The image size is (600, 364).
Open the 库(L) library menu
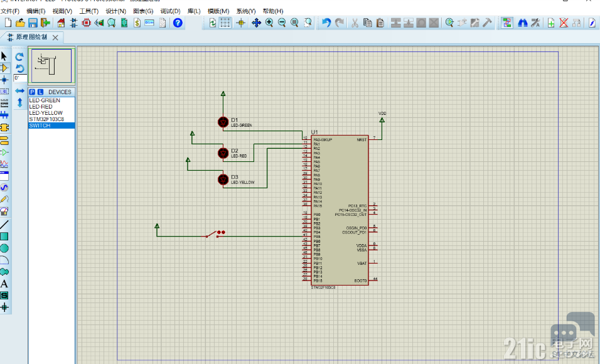(194, 11)
